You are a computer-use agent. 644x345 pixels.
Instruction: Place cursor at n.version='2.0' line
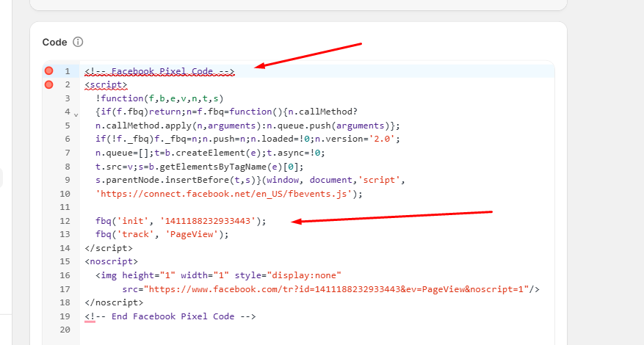[247, 139]
